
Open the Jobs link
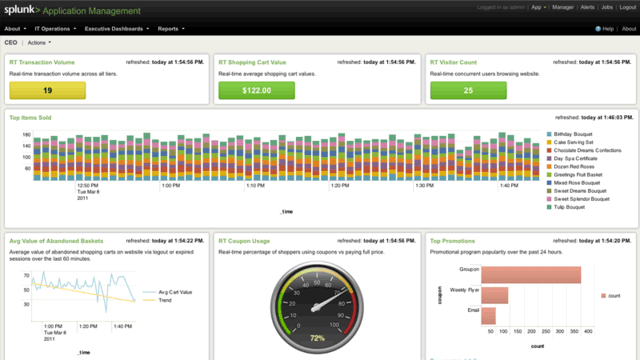click(607, 7)
